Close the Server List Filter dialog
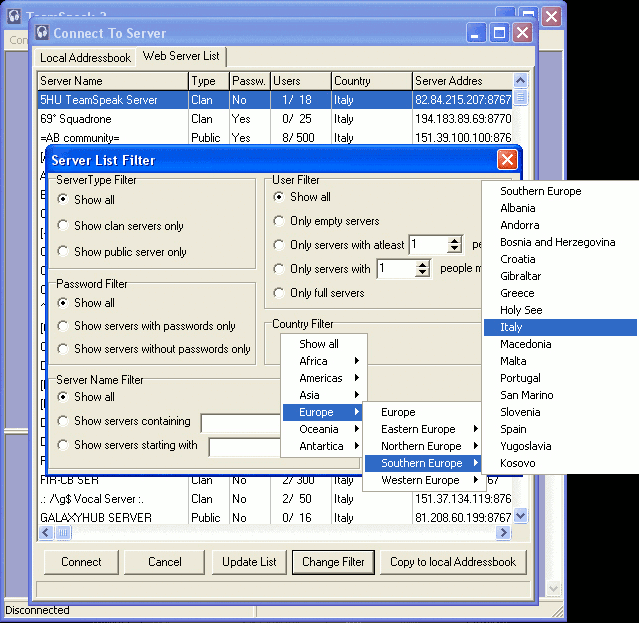The height and width of the screenshot is (623, 639). (x=507, y=160)
